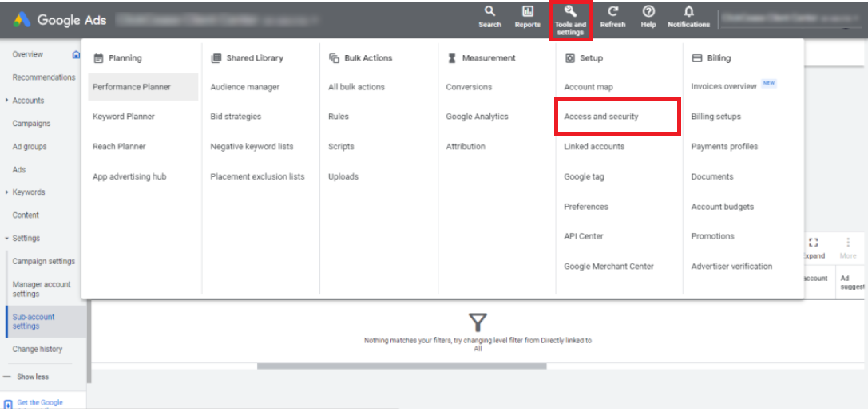Image resolution: width=868 pixels, height=411 pixels.
Task: Open Reach Planner
Action: 119,147
